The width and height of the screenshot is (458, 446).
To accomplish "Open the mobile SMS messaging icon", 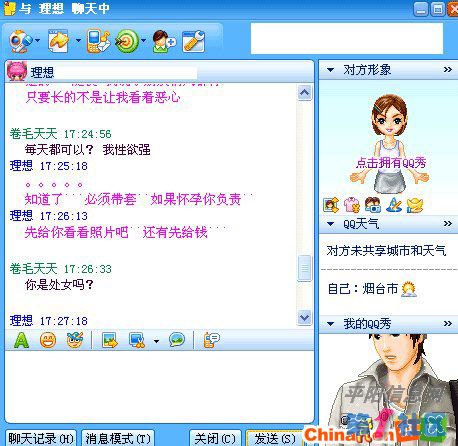I will pos(98,41).
